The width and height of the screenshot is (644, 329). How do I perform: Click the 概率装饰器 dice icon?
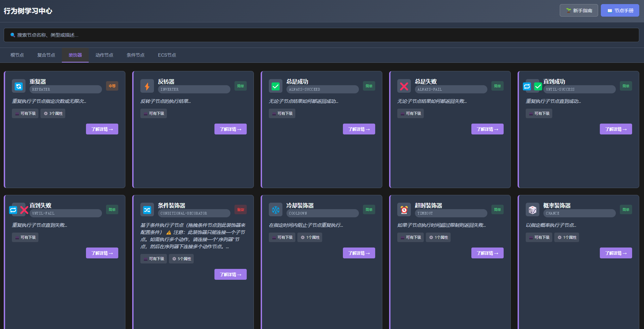tap(533, 210)
